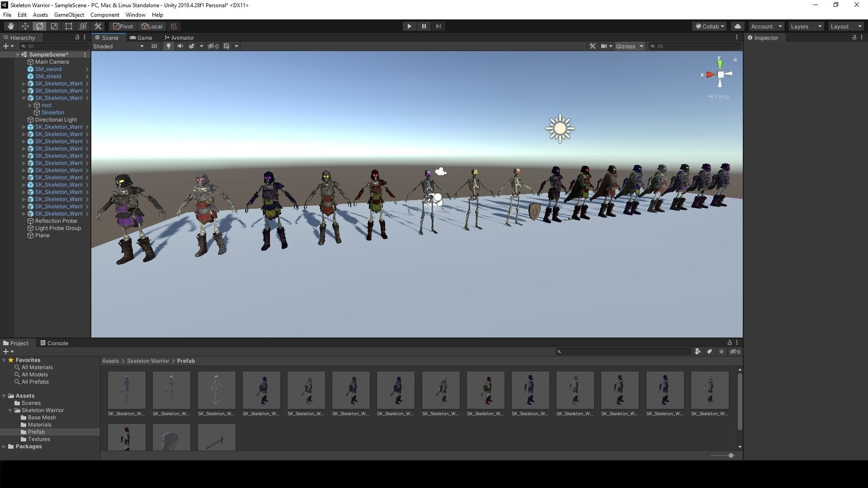The width and height of the screenshot is (868, 488).
Task: Select the Move tool
Action: (x=25, y=26)
